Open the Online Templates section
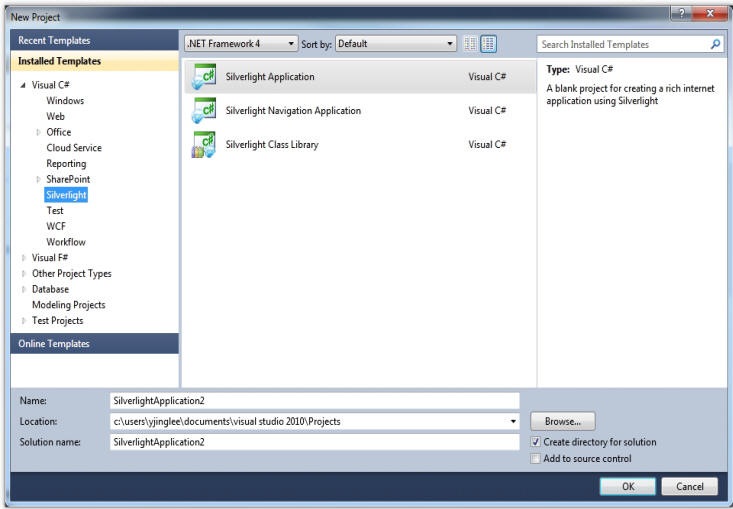Screen dimensions: 733x509 tap(94, 344)
